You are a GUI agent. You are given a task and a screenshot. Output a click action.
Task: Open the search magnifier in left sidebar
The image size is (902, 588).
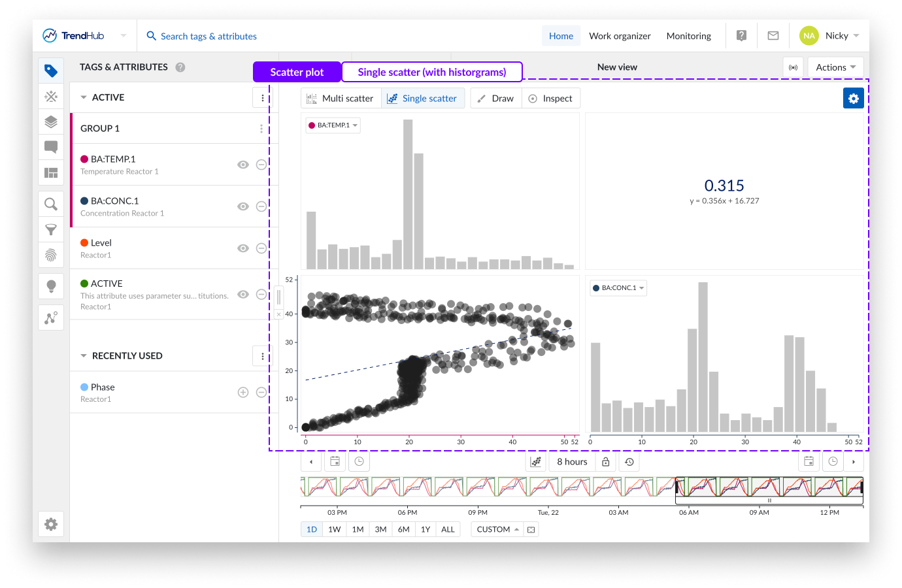point(51,204)
